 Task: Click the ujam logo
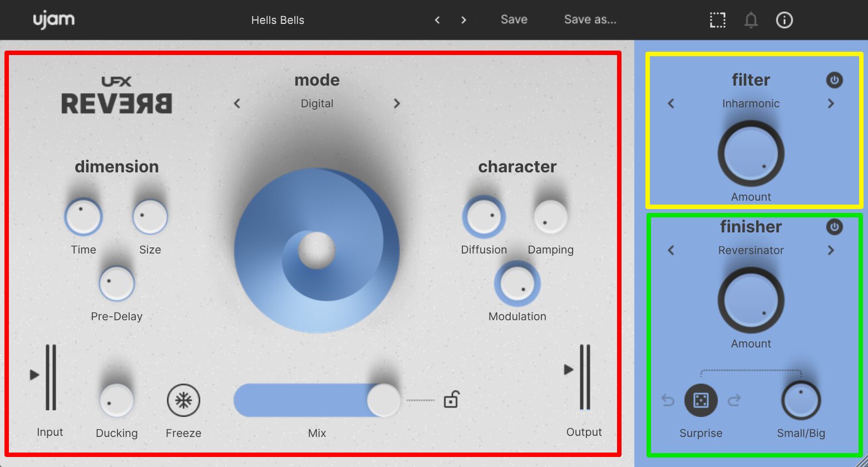click(x=53, y=20)
